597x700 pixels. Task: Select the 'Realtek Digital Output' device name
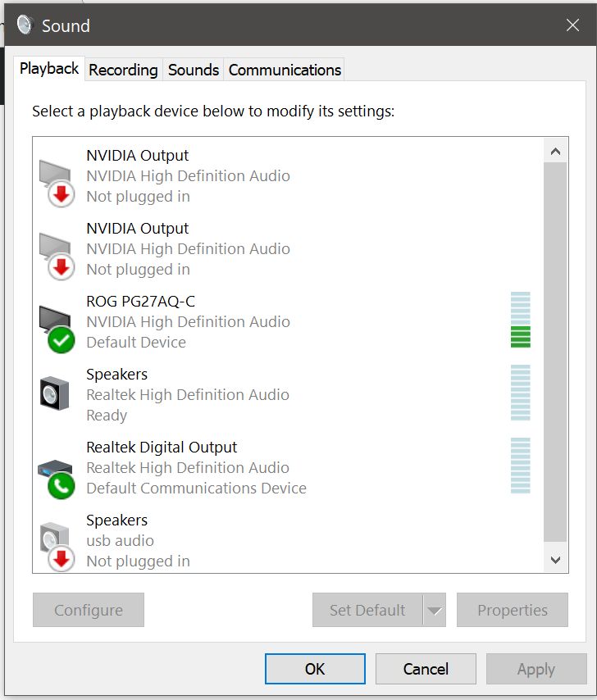(x=162, y=447)
